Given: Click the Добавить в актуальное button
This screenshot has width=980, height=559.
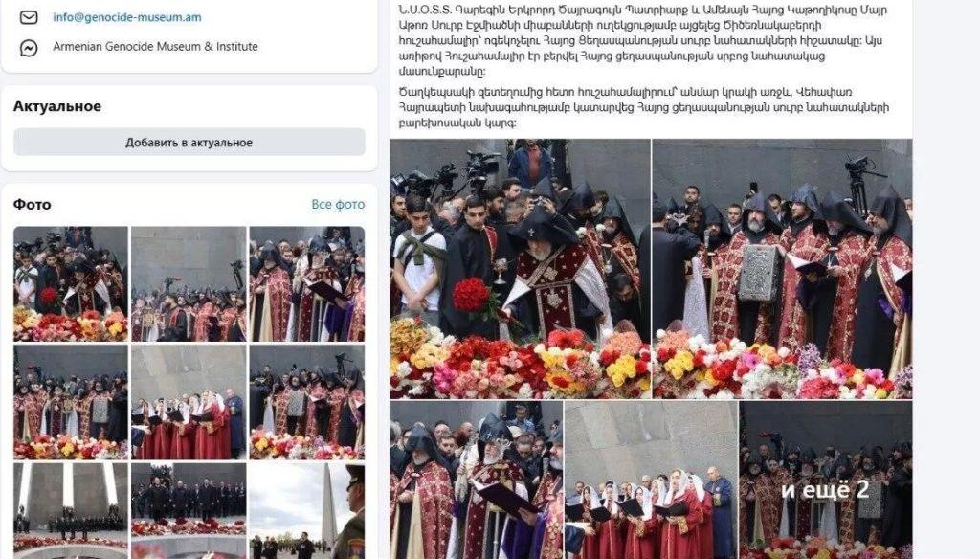Looking at the screenshot, I should click(189, 142).
